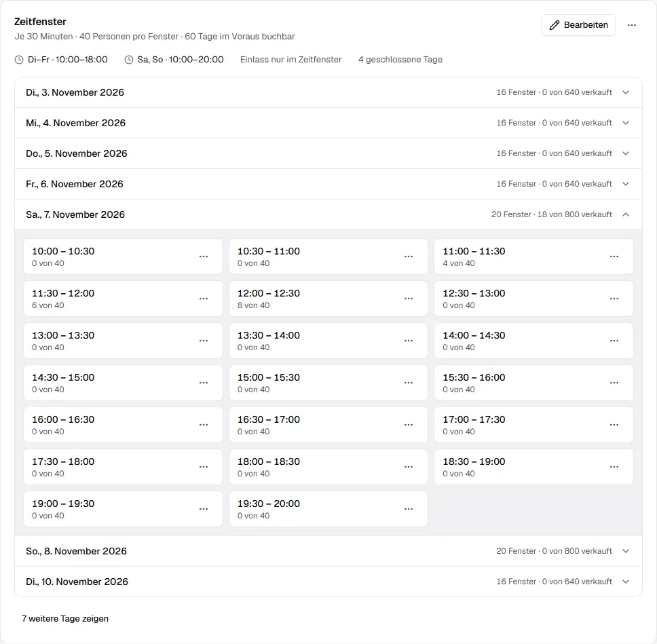Select the 'Di., 3. November 2026' row title
The width and height of the screenshot is (657, 644).
(x=75, y=92)
